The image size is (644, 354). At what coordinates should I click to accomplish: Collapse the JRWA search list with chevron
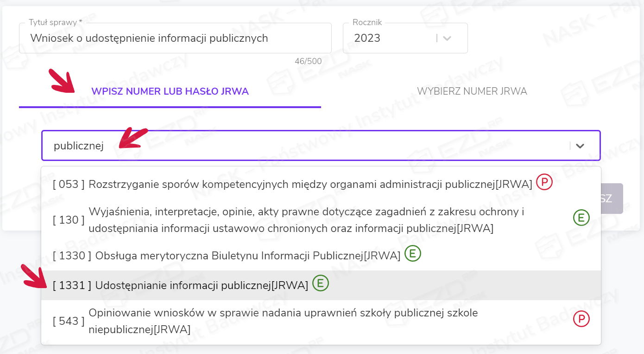pyautogui.click(x=580, y=146)
